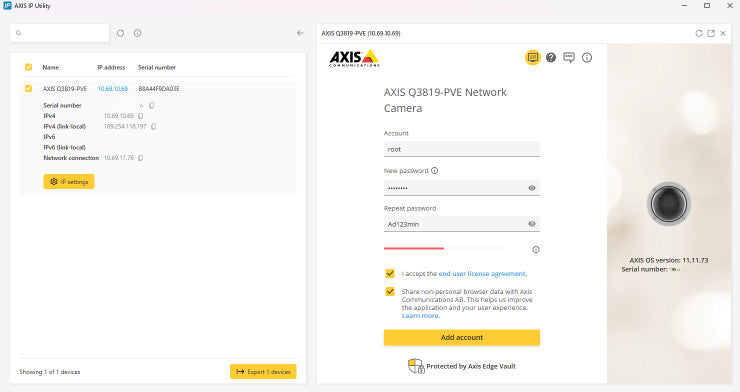This screenshot has height=392, width=740.
Task: Toggle the accept license agreement checkbox
Action: (x=390, y=273)
